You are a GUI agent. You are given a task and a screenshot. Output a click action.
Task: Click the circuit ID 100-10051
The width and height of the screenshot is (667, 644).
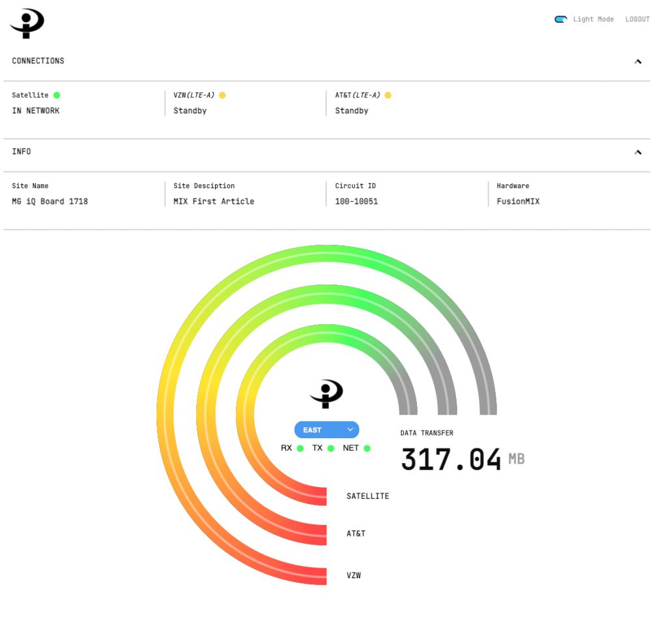[x=356, y=201]
